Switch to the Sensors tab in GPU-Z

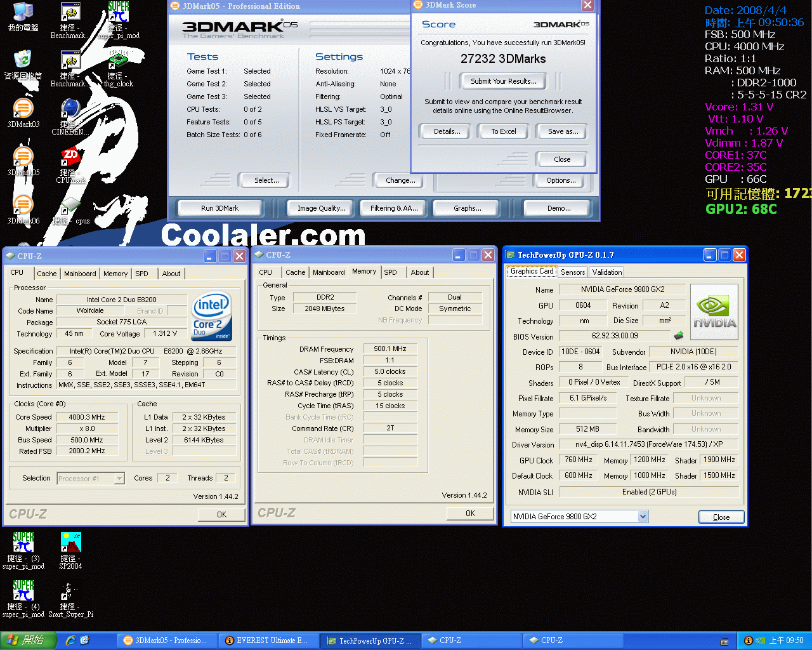point(573,272)
